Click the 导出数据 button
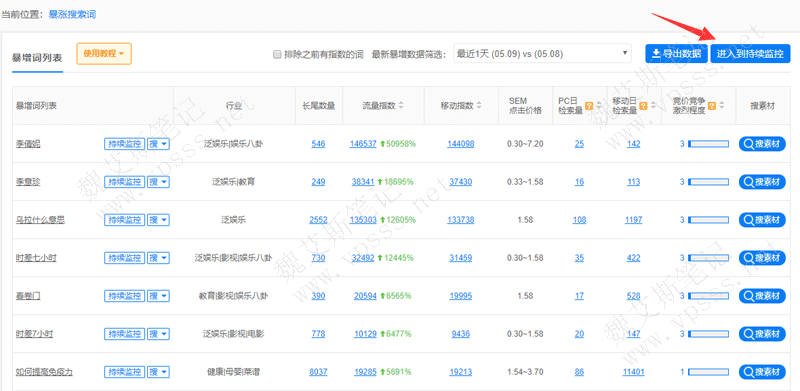This screenshot has height=391, width=800. click(677, 54)
